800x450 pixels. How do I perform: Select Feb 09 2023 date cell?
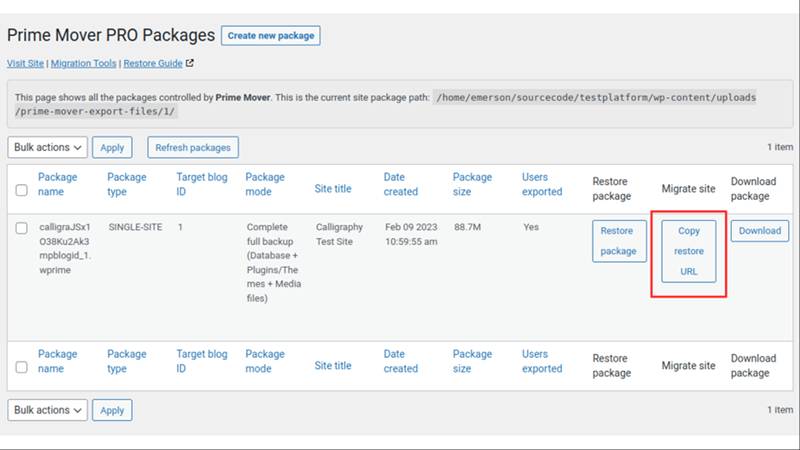[411, 234]
